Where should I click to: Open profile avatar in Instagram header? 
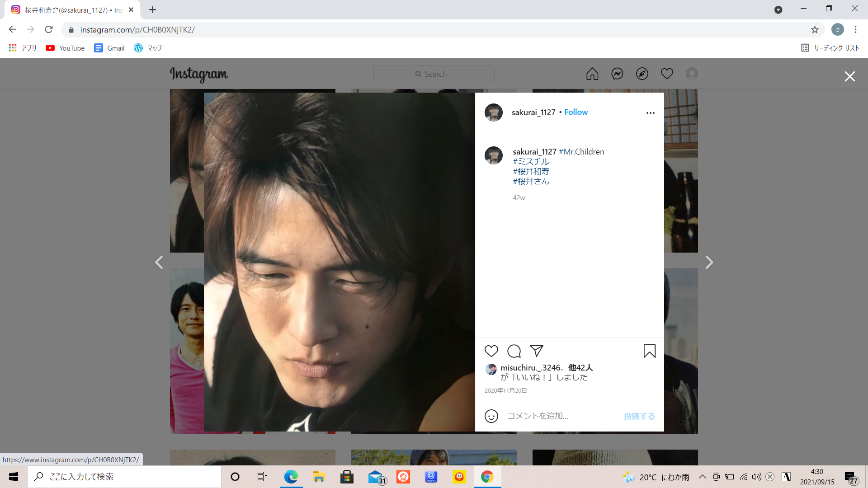coord(692,74)
